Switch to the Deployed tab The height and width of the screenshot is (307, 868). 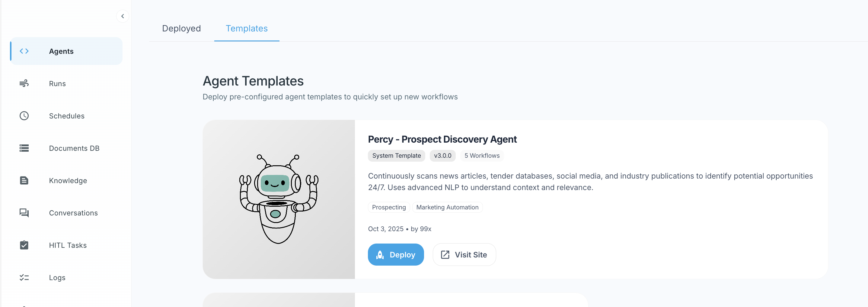tap(181, 28)
